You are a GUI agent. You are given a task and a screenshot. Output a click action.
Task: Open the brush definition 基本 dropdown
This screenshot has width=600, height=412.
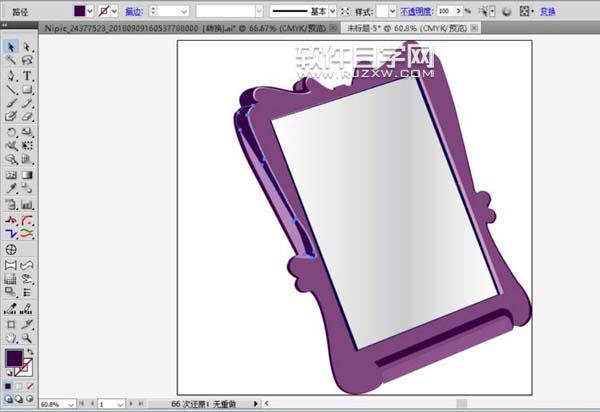333,11
